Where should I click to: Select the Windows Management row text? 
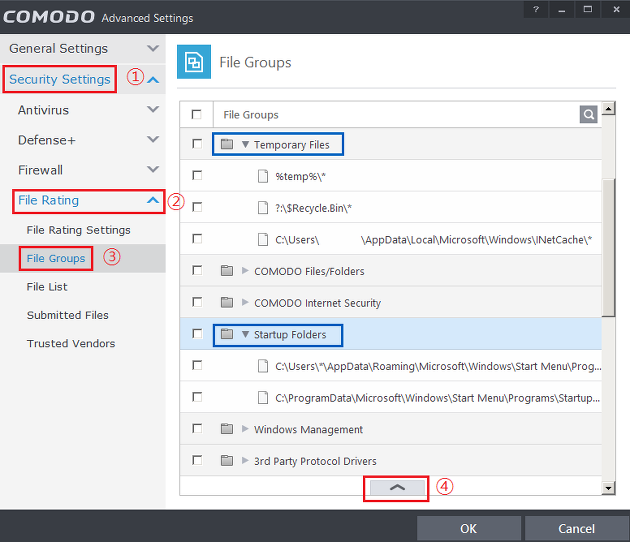308,430
